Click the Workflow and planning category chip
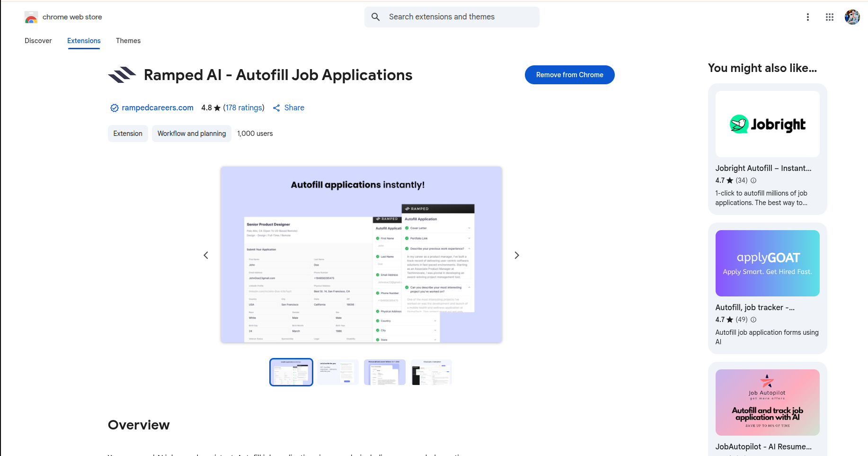868x456 pixels. pos(192,134)
